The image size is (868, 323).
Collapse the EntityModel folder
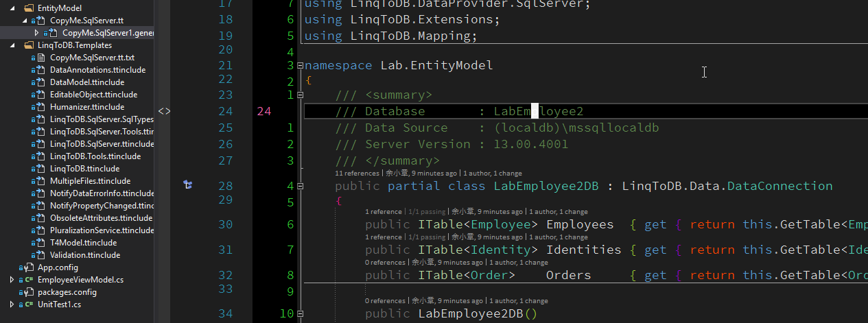pos(12,8)
